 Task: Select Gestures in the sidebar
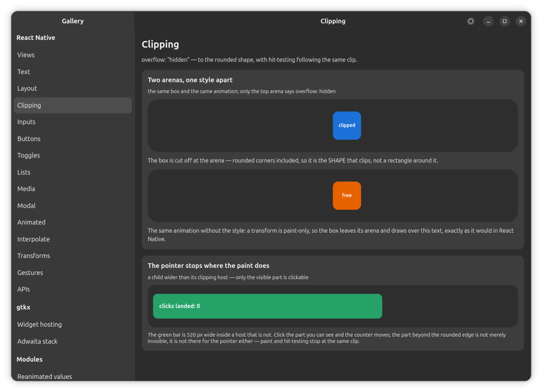(x=73, y=272)
